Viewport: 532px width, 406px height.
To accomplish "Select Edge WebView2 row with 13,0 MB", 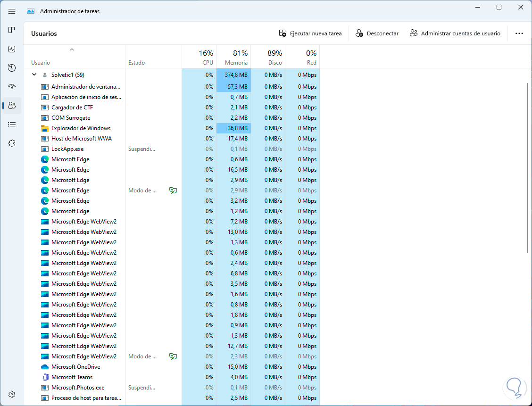I will [x=172, y=232].
